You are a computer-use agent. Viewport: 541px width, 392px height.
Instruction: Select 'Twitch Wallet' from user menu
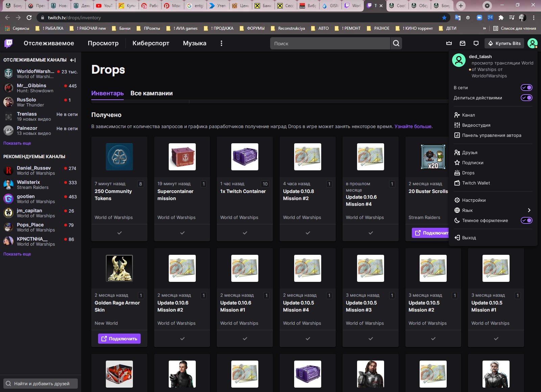click(476, 183)
